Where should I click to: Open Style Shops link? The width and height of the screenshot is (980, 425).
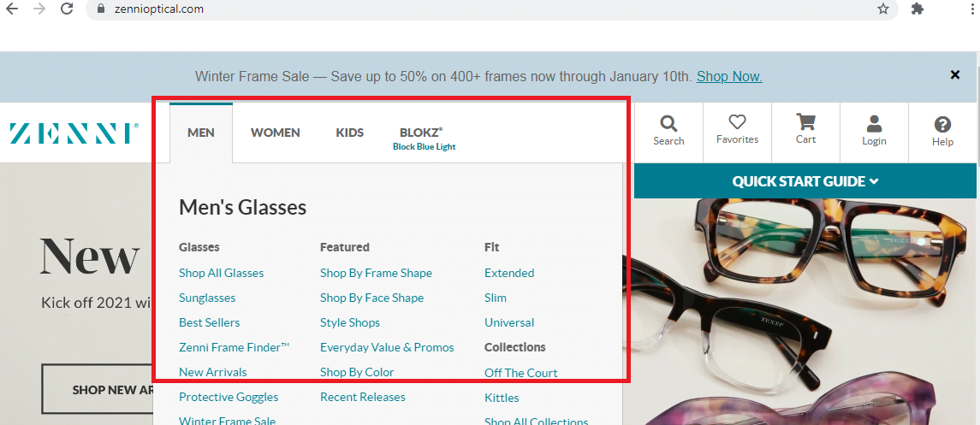pos(350,322)
